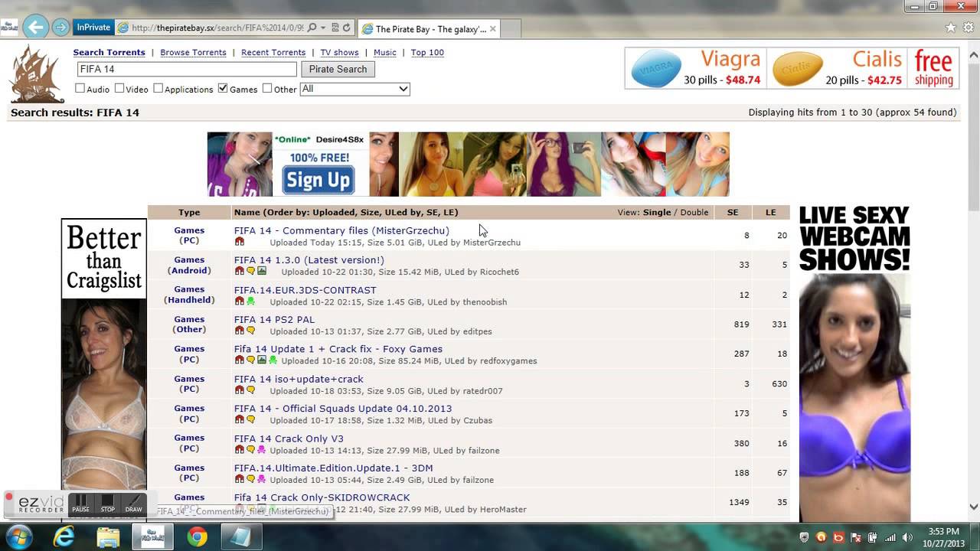Click page scrollbar up arrow

(x=974, y=55)
